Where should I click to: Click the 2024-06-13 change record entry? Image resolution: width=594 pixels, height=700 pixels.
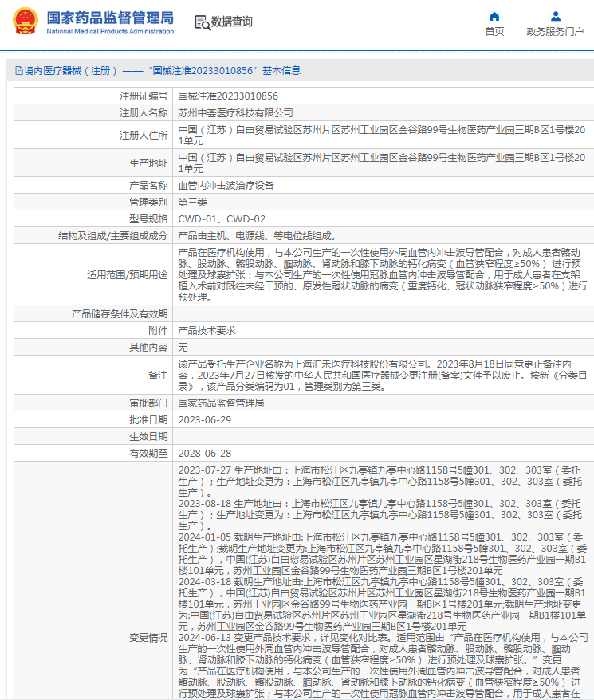coord(384,665)
